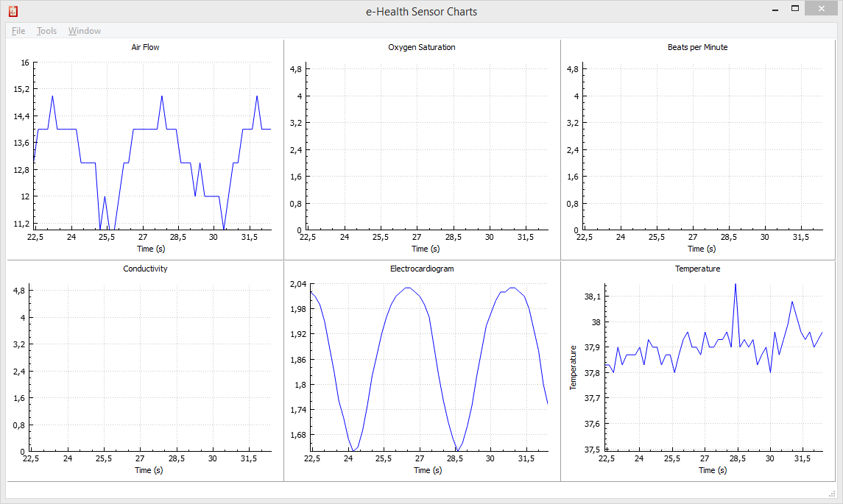The width and height of the screenshot is (843, 504).
Task: Click the Temperature chart title
Action: [x=697, y=269]
